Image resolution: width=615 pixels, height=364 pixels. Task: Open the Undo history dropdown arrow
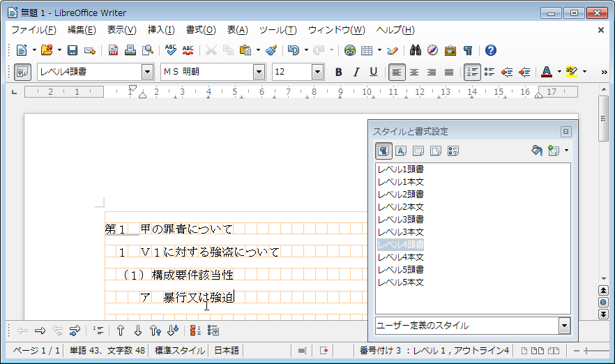[306, 50]
